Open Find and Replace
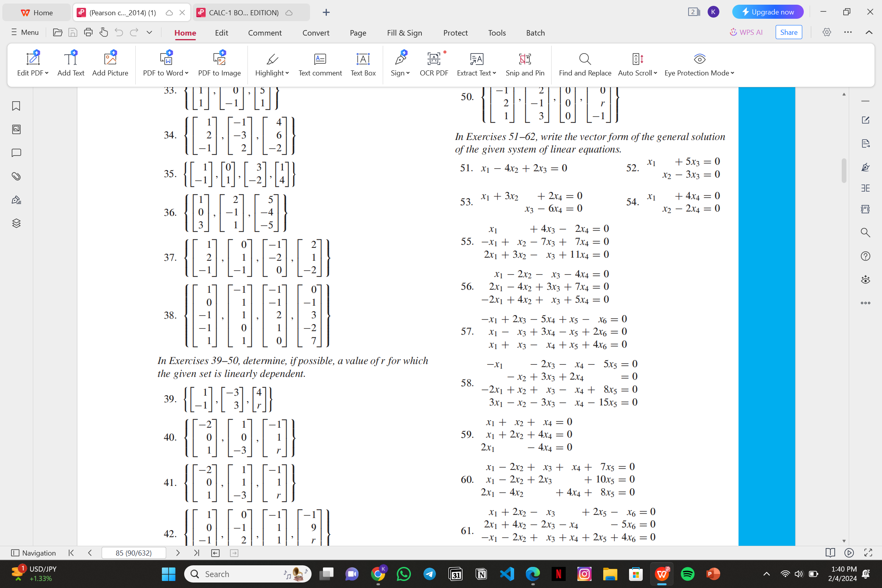Viewport: 882px width, 588px height. click(585, 65)
